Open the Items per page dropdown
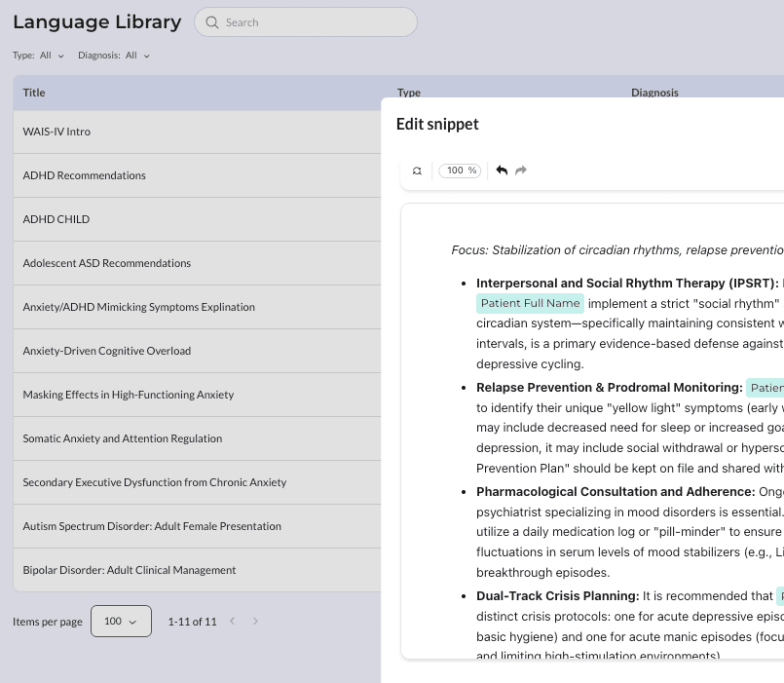The width and height of the screenshot is (784, 683). [121, 621]
